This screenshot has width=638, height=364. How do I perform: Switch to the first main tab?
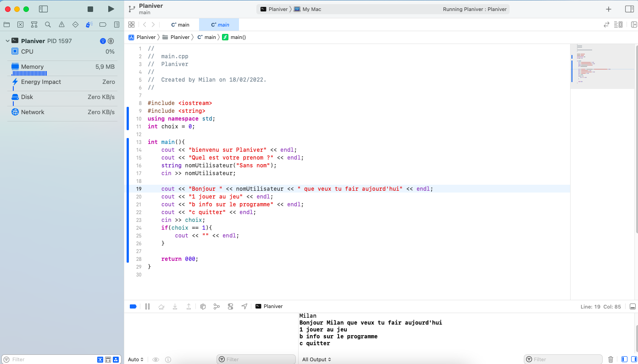coord(180,25)
